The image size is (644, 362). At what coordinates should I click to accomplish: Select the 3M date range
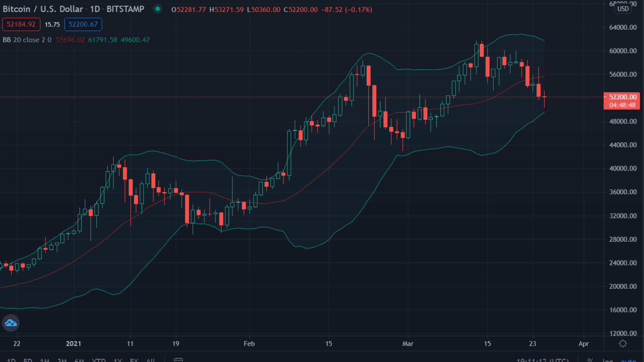(x=62, y=360)
